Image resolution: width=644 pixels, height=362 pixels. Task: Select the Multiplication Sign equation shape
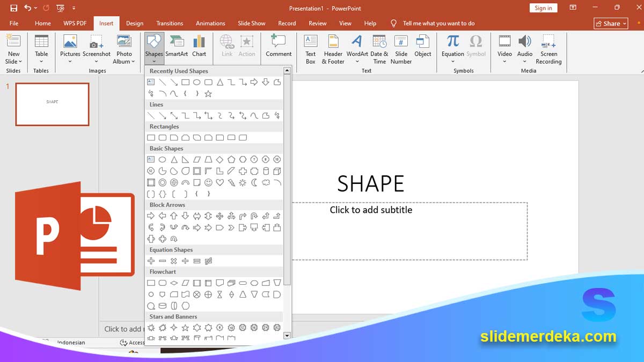point(174,261)
